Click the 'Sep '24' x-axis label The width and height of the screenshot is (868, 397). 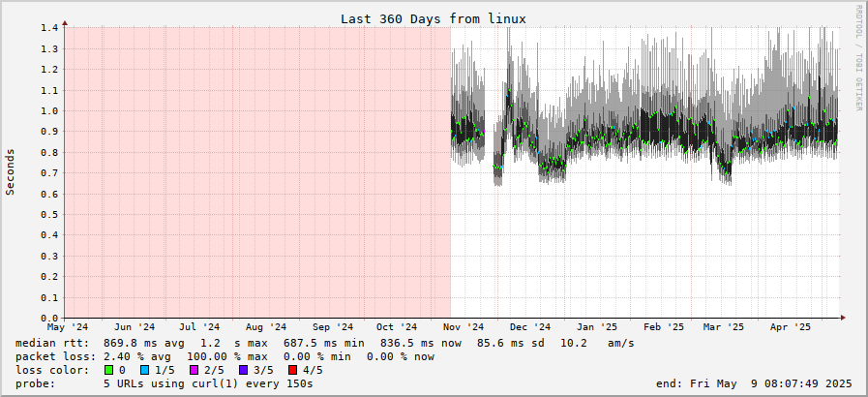tap(333, 327)
